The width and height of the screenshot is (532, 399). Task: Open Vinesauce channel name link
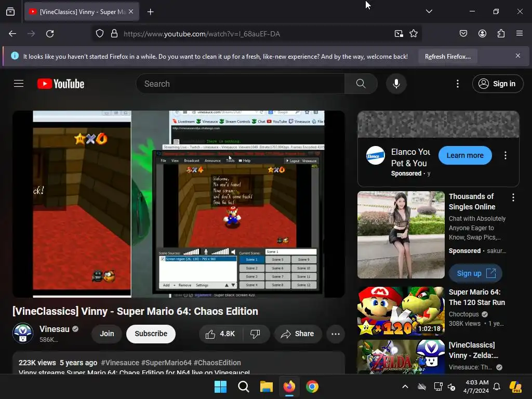54,329
